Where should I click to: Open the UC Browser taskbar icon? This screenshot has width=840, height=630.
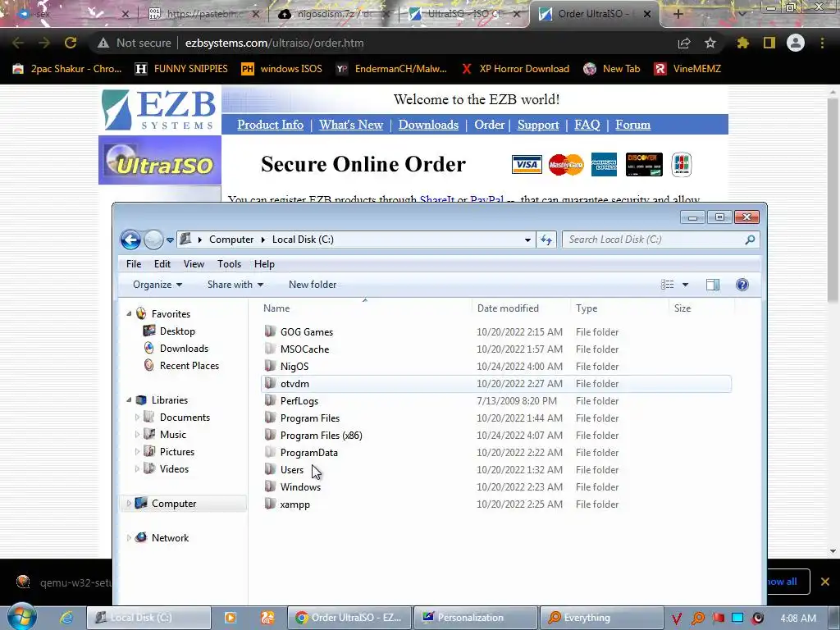point(267,618)
